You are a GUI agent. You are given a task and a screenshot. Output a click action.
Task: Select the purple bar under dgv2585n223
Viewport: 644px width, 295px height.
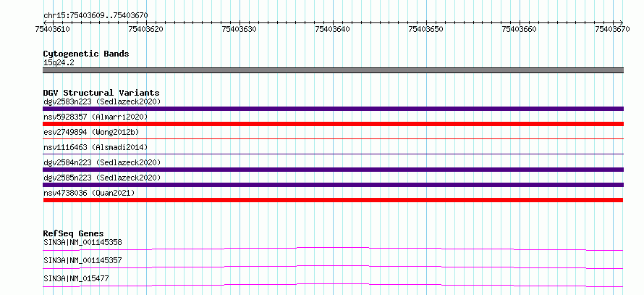pyautogui.click(x=333, y=185)
